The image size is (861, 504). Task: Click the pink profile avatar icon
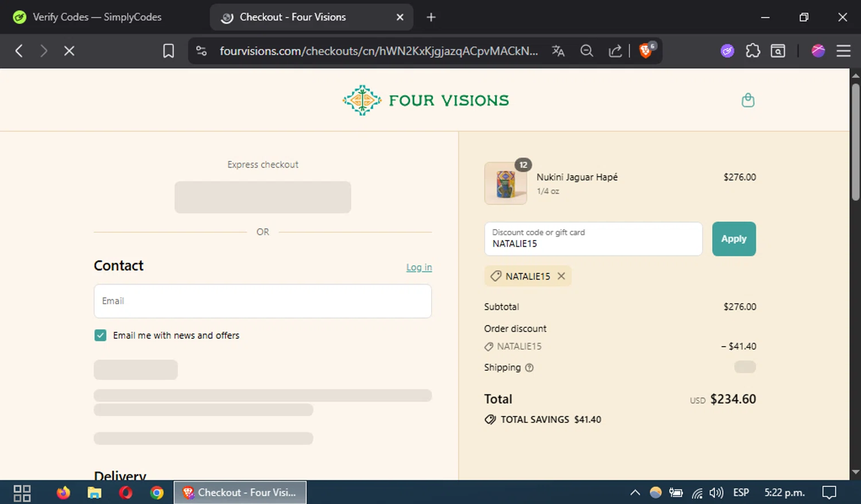pyautogui.click(x=818, y=51)
